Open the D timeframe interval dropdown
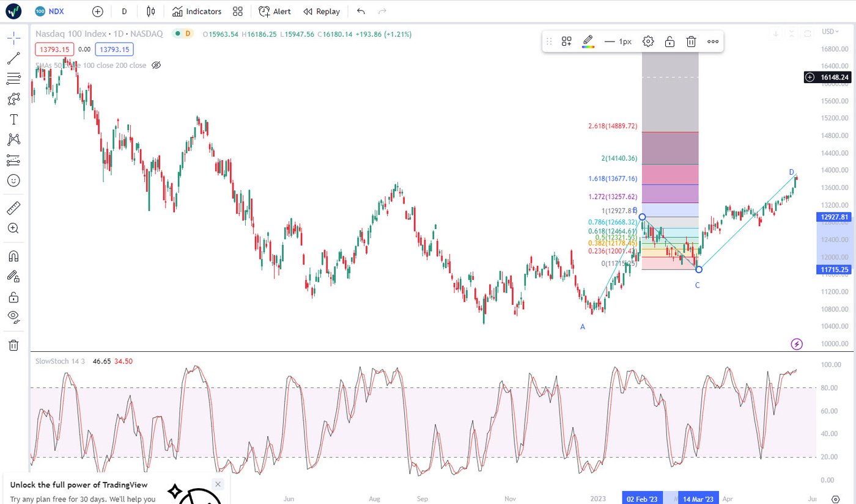 tap(125, 12)
